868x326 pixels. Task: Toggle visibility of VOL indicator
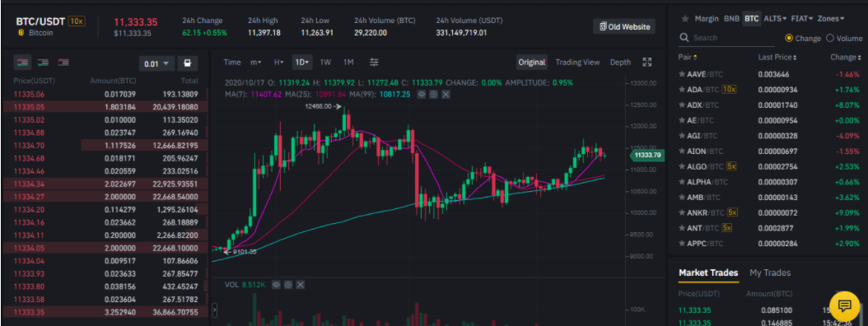(276, 285)
